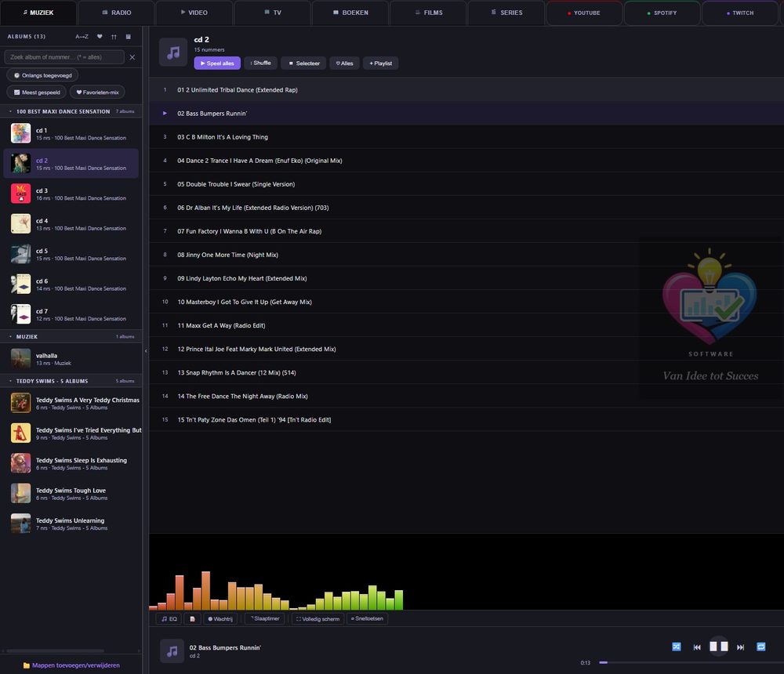
Task: Switch to the Boeken tab
Action: click(350, 13)
